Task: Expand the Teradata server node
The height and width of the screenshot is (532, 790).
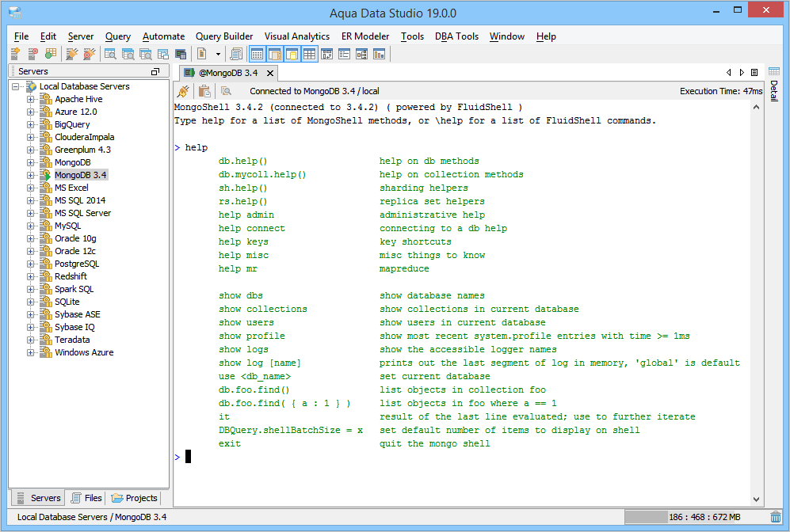Action: click(31, 340)
